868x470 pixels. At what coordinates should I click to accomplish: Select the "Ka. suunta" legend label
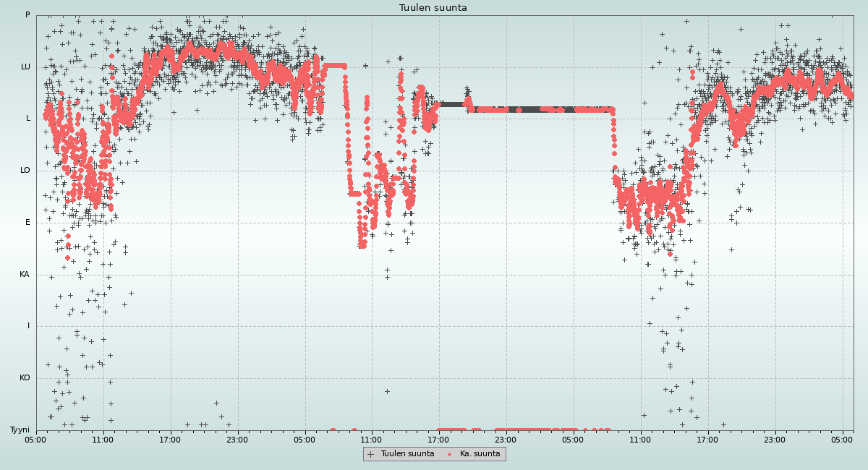(480, 454)
